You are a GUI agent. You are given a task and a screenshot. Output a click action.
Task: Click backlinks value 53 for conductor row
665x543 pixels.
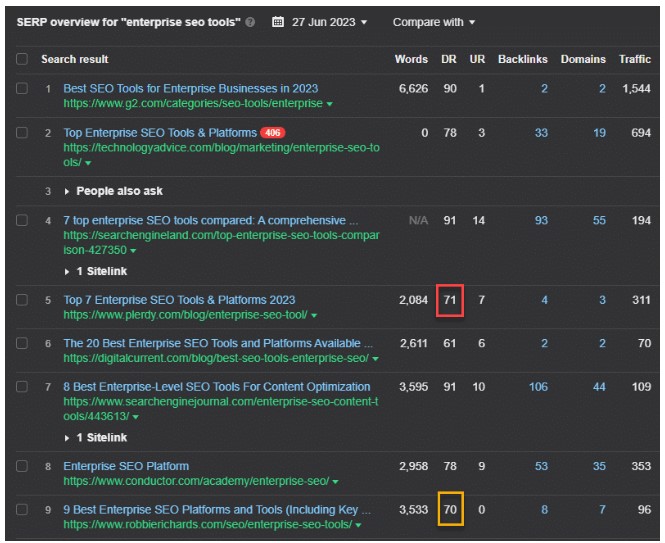(541, 466)
